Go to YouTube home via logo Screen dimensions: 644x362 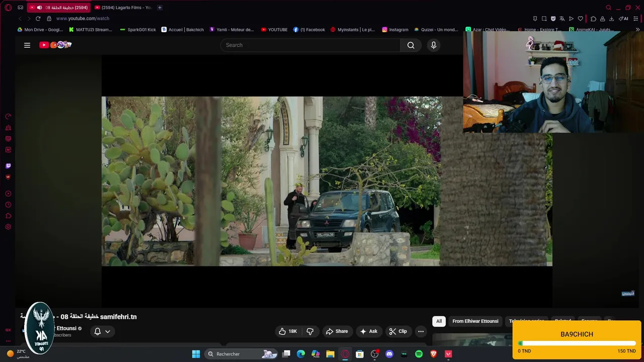pos(55,45)
